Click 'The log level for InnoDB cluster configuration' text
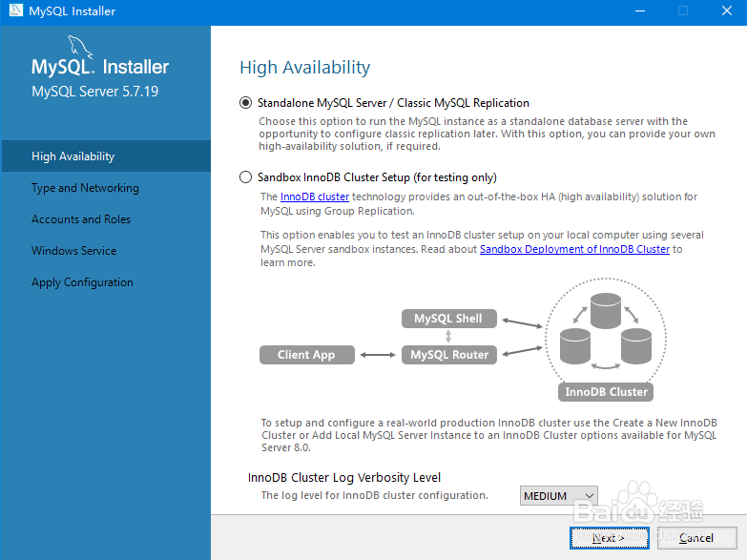 [374, 496]
